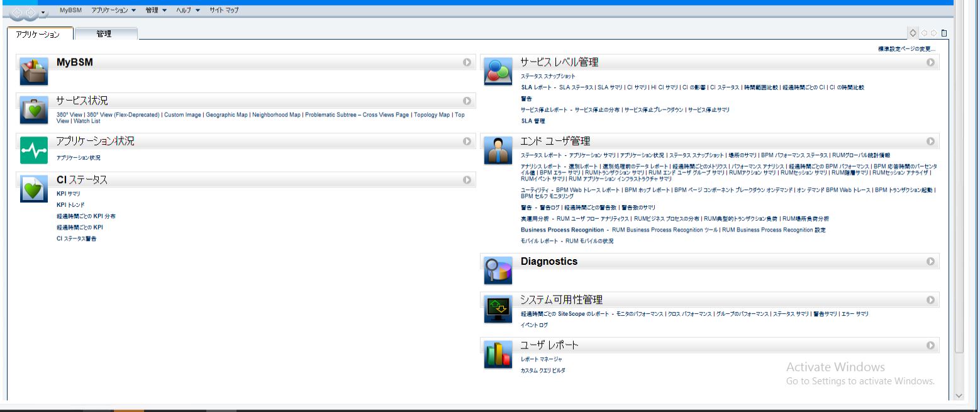Open the カスタム クエリ ビルダ link
Screen dimensions: 980x412
543,370
